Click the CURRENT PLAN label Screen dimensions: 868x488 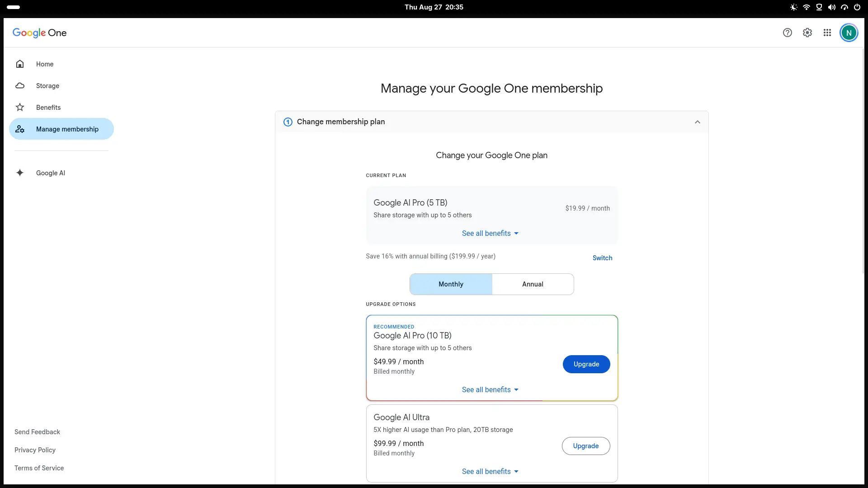[x=386, y=175]
